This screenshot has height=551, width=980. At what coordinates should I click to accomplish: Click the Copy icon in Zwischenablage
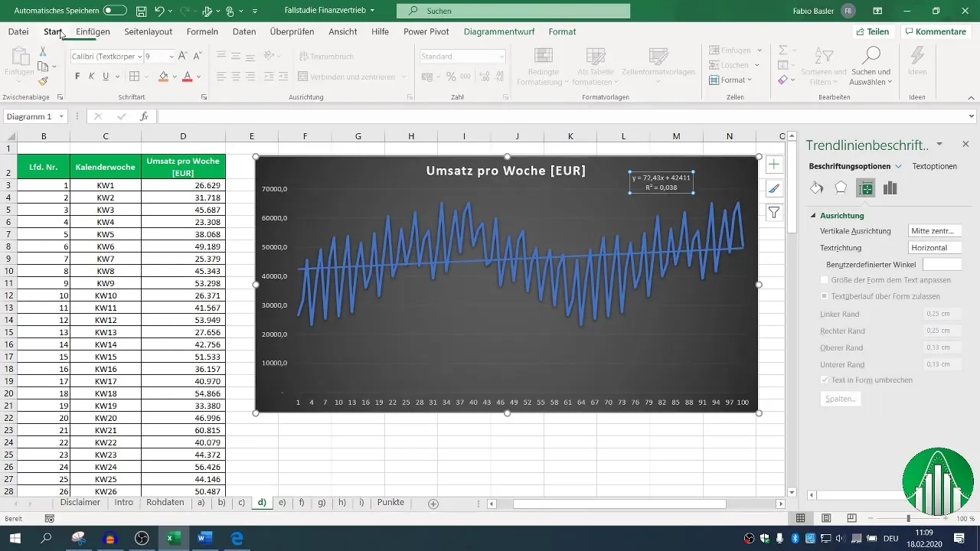click(43, 67)
